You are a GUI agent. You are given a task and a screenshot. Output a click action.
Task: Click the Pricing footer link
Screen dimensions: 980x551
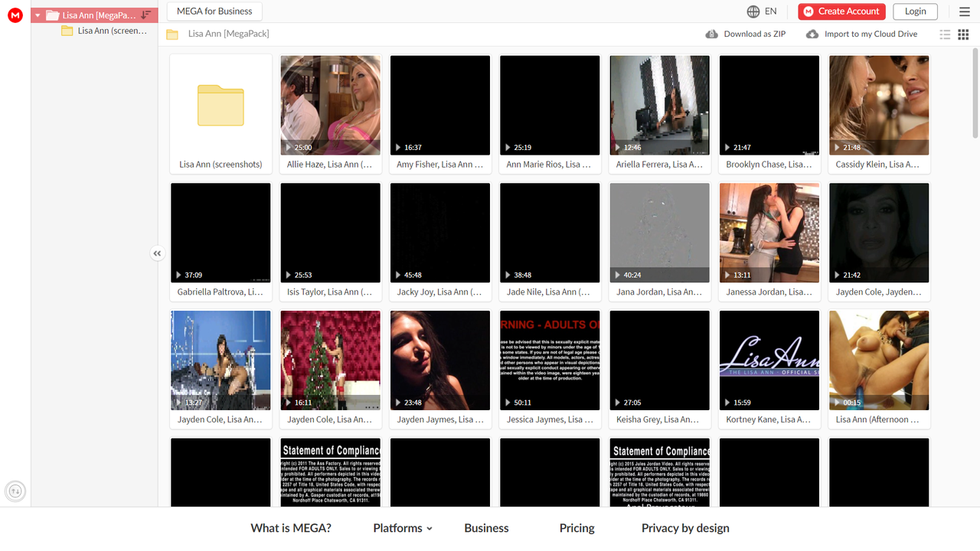577,528
